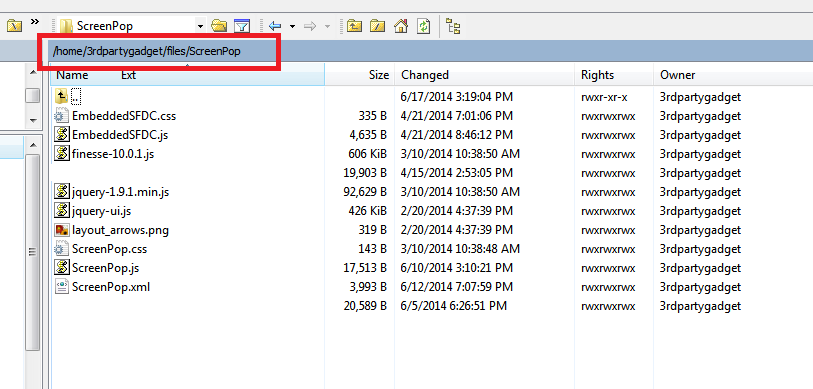Click the 606 KiB size cell

click(368, 154)
